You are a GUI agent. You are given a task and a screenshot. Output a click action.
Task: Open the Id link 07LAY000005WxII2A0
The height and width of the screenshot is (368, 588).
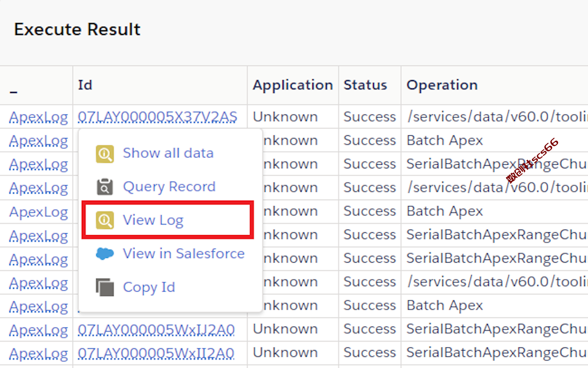click(x=156, y=353)
